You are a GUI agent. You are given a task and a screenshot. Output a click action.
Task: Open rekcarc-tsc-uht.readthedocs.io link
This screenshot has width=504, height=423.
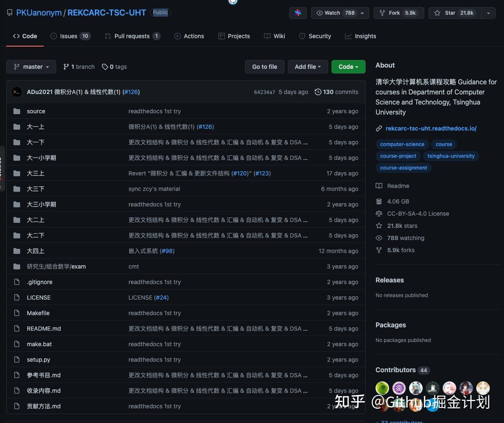click(431, 128)
